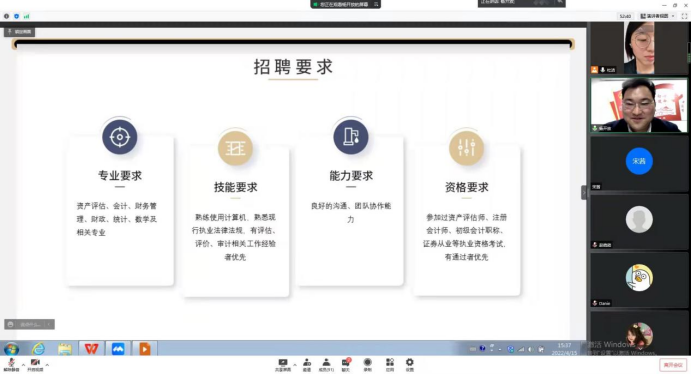Open the invite (邀请) participants icon
This screenshot has width=691, height=374.
tap(307, 365)
